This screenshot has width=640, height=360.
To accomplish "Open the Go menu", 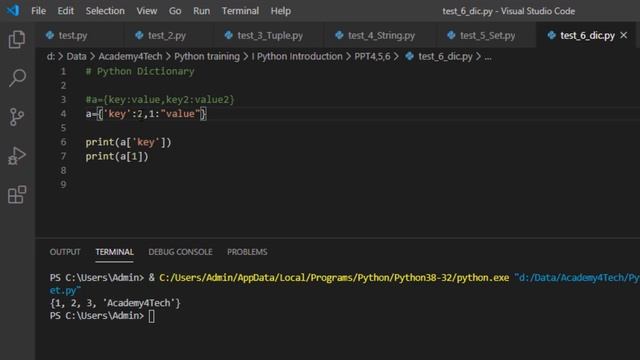I will [x=175, y=11].
